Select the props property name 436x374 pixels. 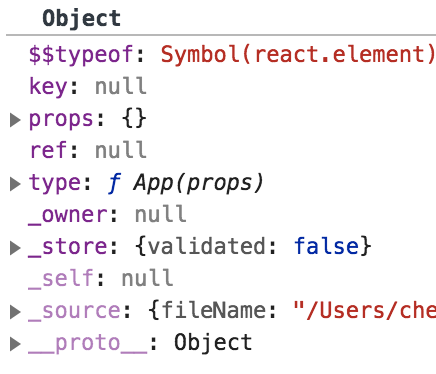(61, 120)
